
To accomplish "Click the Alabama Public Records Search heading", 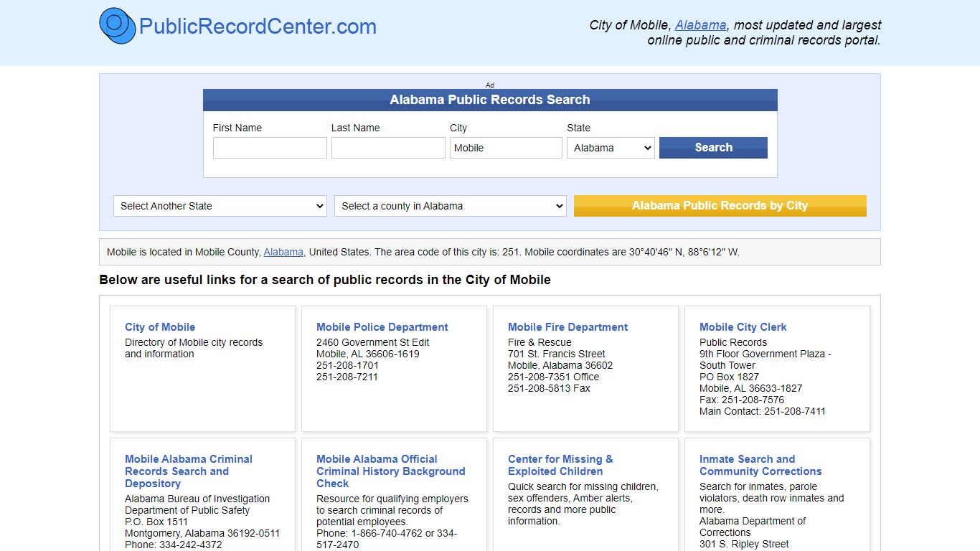I will click(490, 100).
